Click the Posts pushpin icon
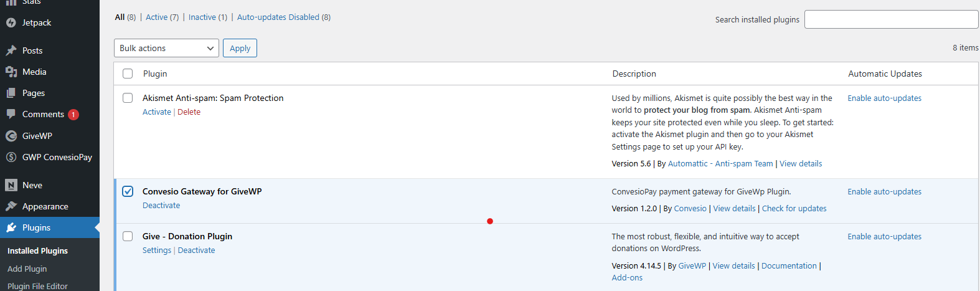The width and height of the screenshot is (980, 291). pos(11,50)
